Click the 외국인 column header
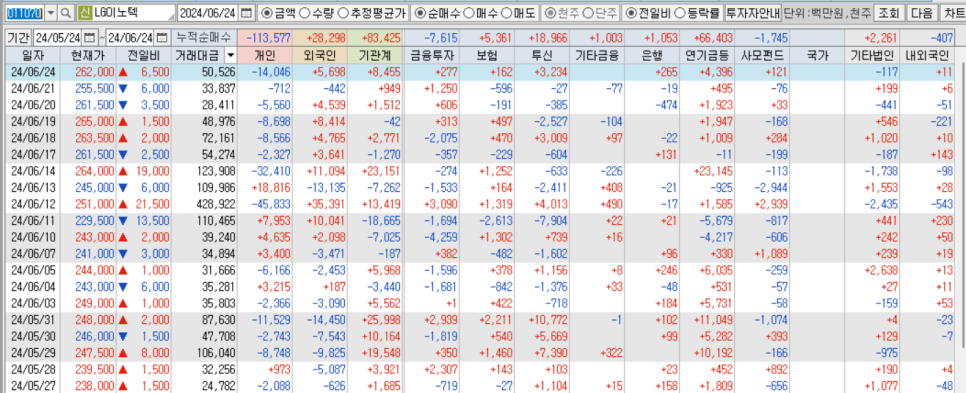Image resolution: width=966 pixels, height=393 pixels. click(x=320, y=55)
